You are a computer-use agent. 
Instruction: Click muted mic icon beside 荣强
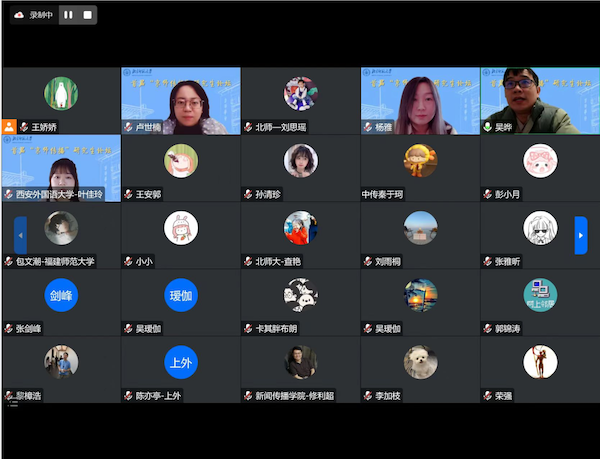click(488, 396)
